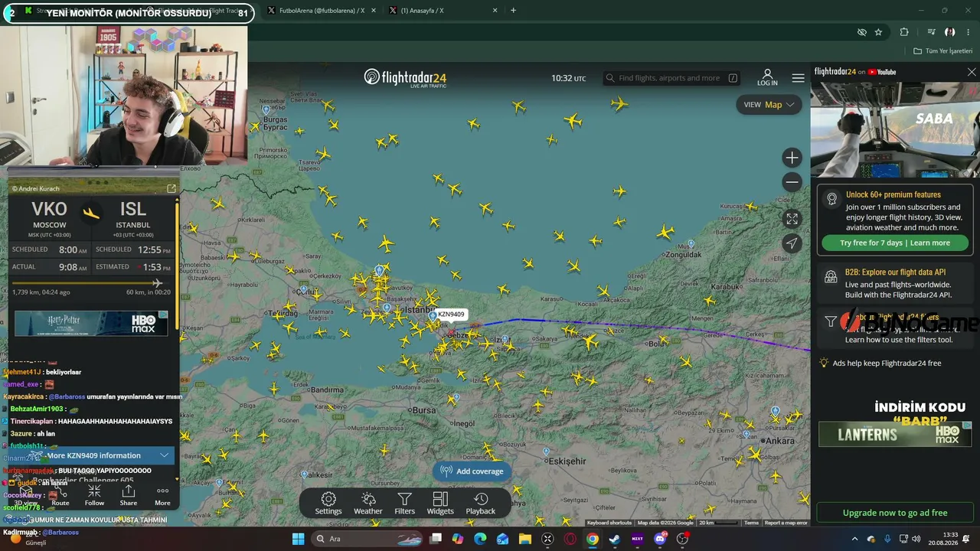Click Try free for 7 days button
The image size is (980, 551).
pyautogui.click(x=895, y=243)
